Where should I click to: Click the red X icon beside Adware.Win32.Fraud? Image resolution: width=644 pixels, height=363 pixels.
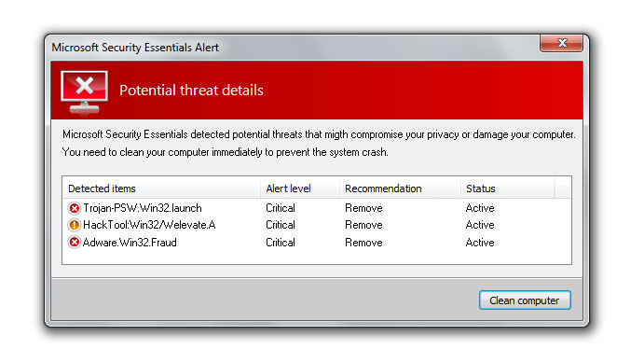point(75,243)
